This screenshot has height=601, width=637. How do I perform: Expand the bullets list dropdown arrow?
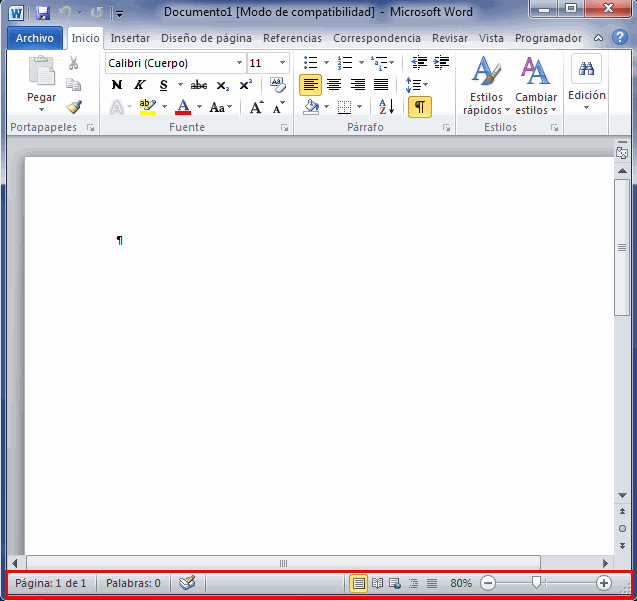click(326, 63)
